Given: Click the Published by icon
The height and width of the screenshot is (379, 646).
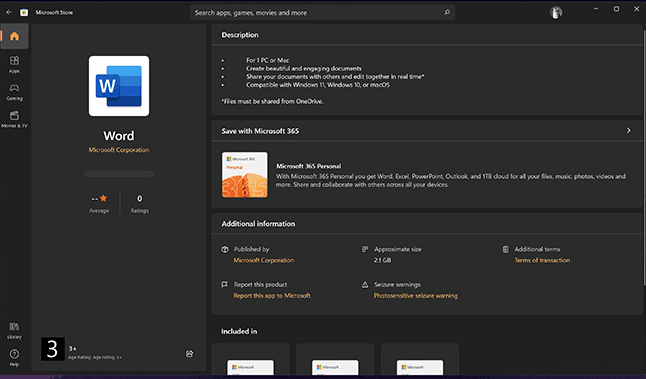Looking at the screenshot, I should point(225,249).
